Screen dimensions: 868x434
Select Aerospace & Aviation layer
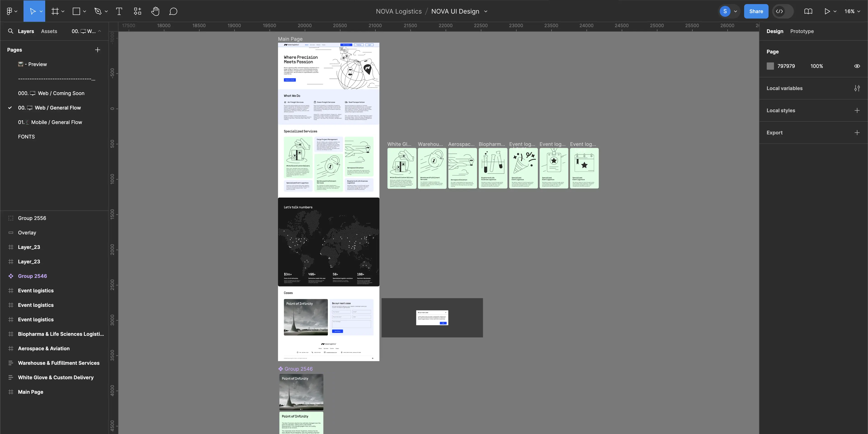pyautogui.click(x=44, y=348)
